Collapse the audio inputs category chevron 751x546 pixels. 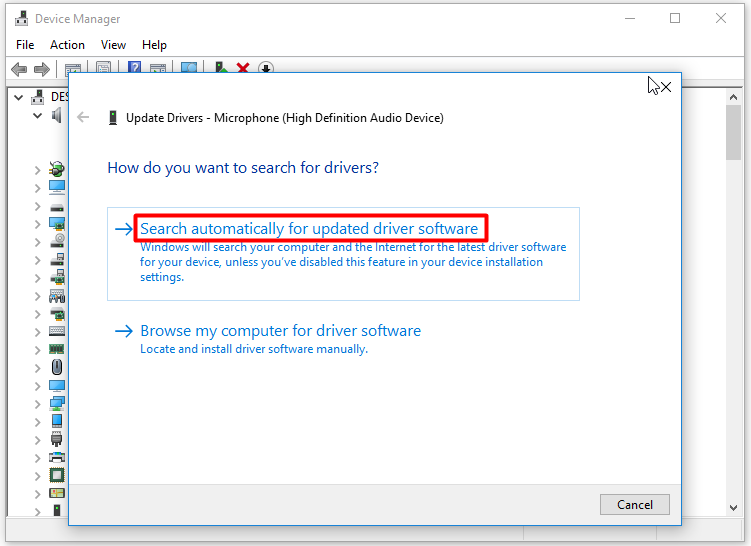point(37,115)
